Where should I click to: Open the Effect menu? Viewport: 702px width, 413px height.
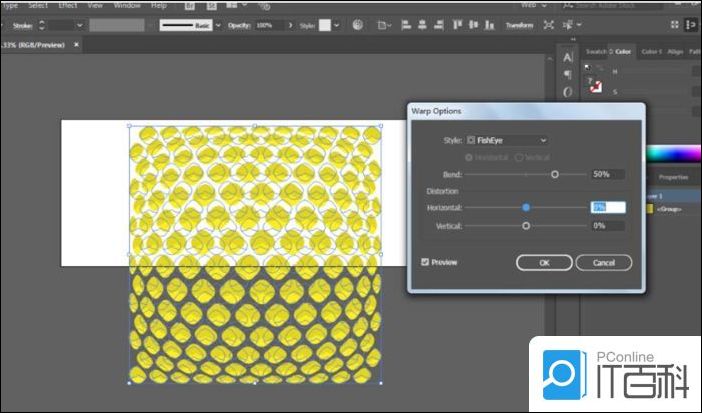point(68,5)
